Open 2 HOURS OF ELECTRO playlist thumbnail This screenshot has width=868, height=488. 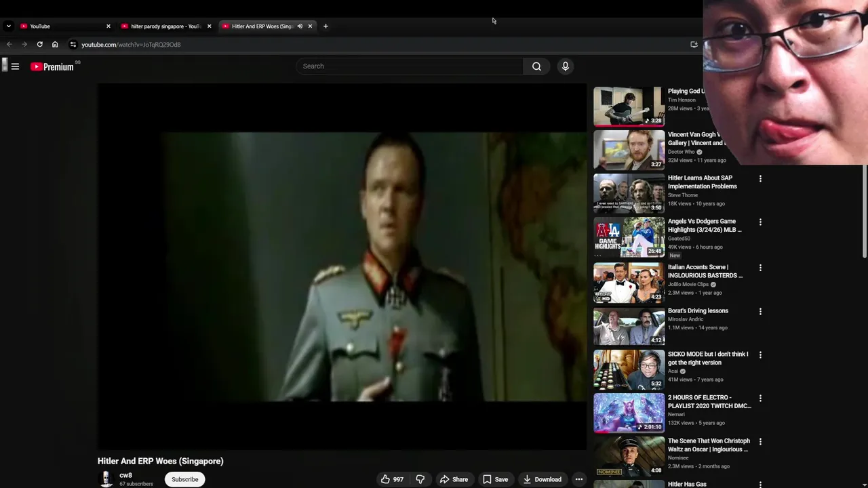629,413
